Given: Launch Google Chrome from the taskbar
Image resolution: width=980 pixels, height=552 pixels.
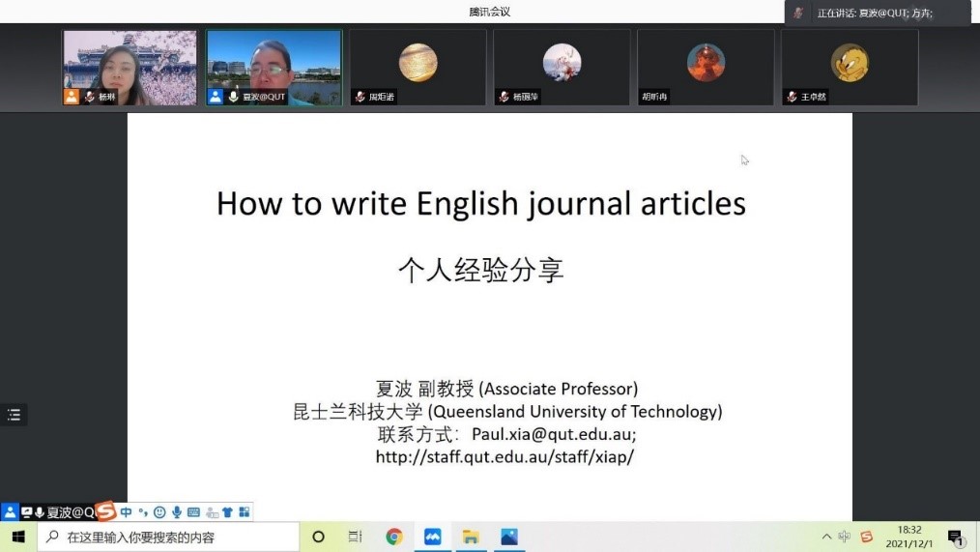Looking at the screenshot, I should (x=393, y=537).
